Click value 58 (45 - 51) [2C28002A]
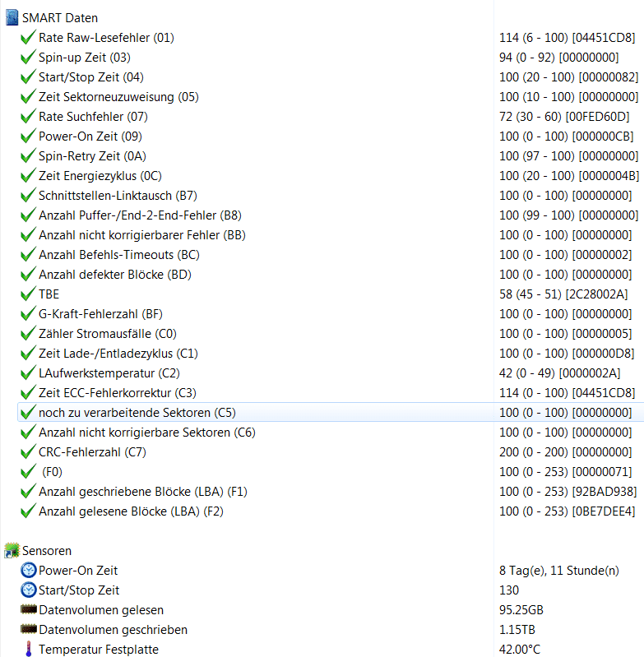This screenshot has height=657, width=644. 563,294
